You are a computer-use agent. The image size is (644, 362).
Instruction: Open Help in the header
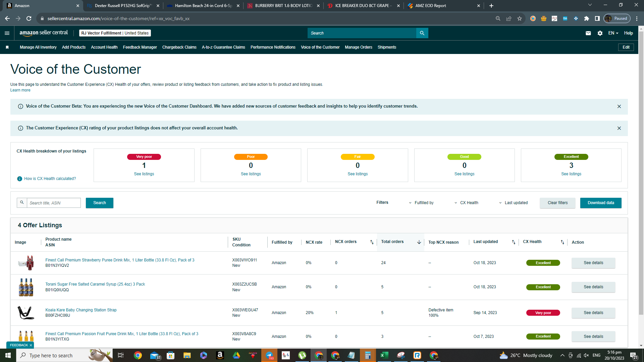(x=628, y=33)
